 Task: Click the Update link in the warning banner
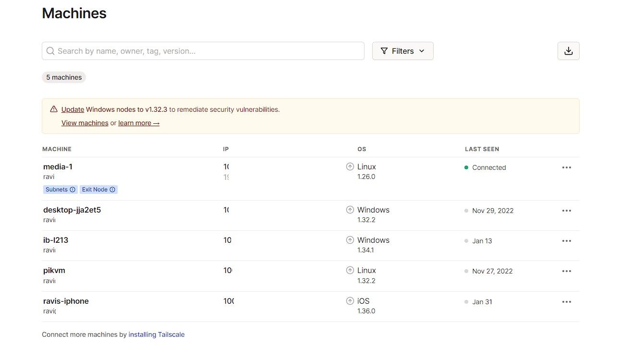click(x=73, y=109)
